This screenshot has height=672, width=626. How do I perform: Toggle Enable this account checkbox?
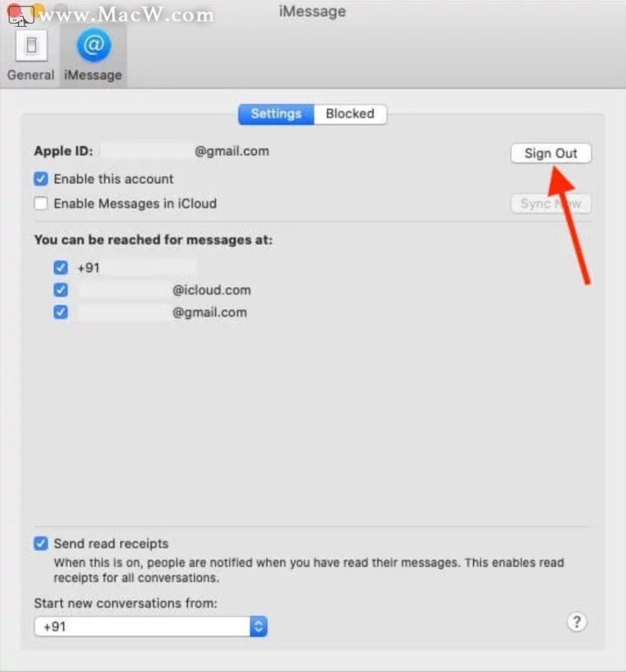pyautogui.click(x=41, y=179)
